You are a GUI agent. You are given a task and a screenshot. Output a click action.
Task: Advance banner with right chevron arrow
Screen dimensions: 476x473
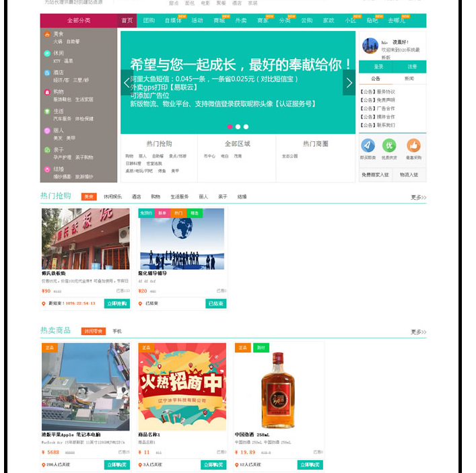click(349, 83)
